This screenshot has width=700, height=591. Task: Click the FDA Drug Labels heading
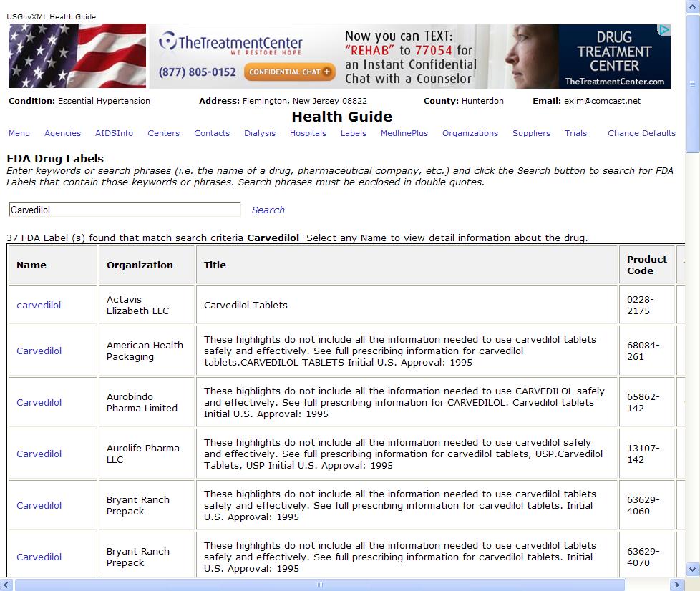(55, 158)
